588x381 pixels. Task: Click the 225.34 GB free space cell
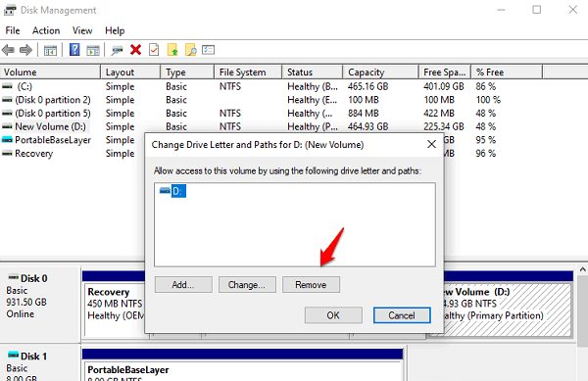[444, 127]
